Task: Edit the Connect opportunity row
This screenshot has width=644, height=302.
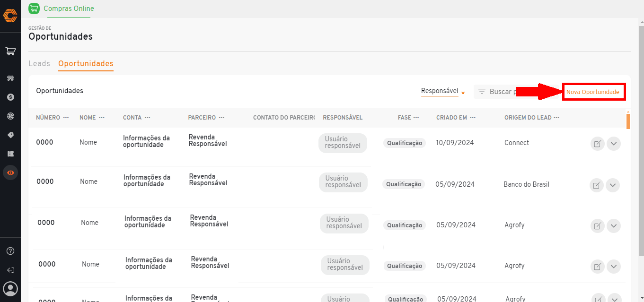Action: (x=597, y=144)
